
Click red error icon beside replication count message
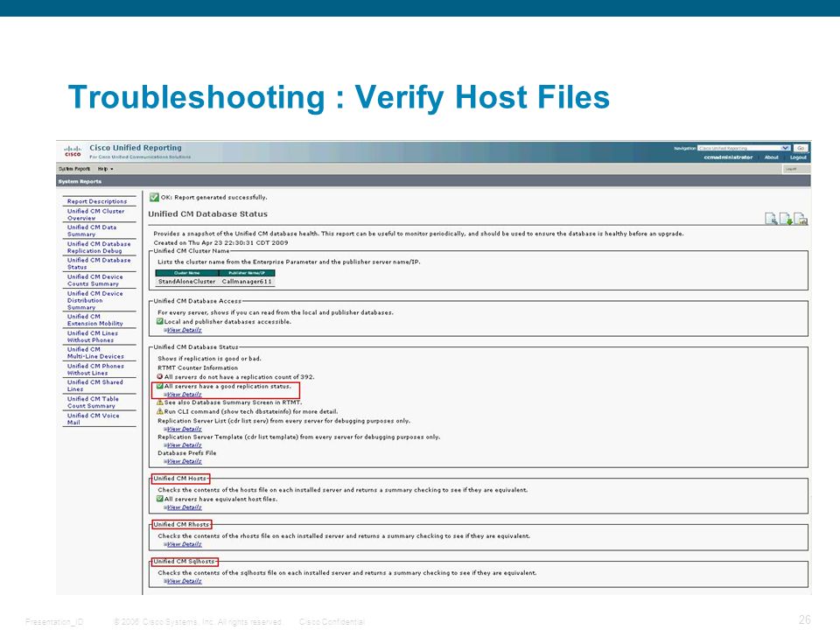click(159, 376)
